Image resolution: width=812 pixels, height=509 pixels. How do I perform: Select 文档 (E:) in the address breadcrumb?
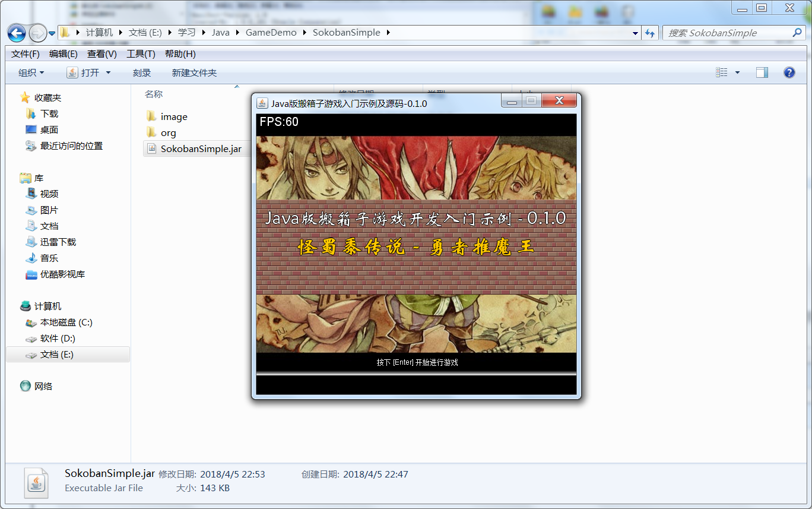pyautogui.click(x=145, y=33)
